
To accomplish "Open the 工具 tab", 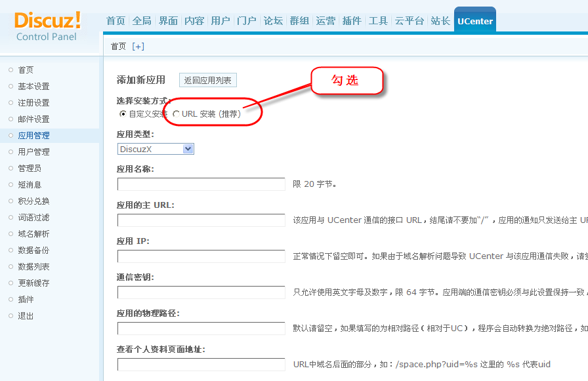I will 378,21.
